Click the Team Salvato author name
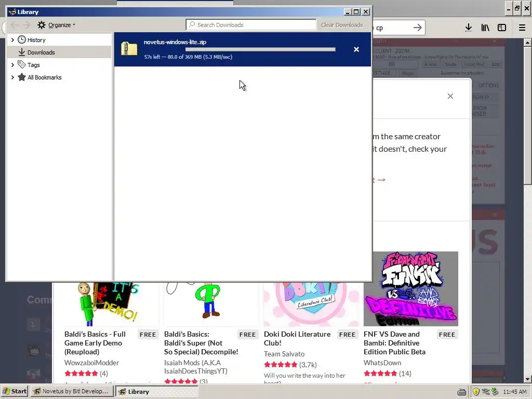This screenshot has height=399, width=532. [284, 354]
